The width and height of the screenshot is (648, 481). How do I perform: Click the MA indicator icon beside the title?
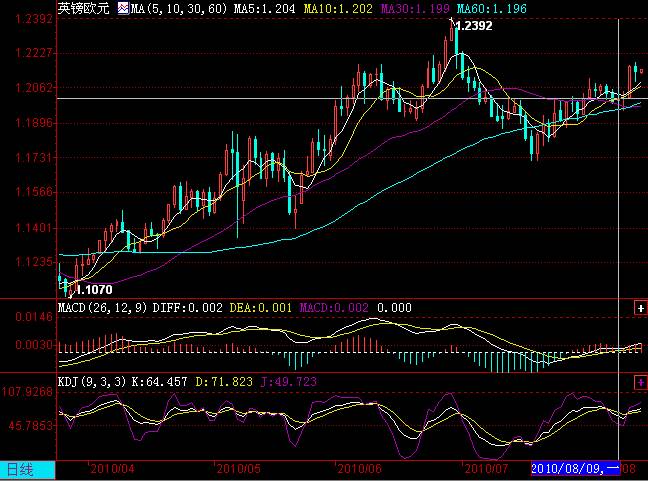click(x=123, y=8)
